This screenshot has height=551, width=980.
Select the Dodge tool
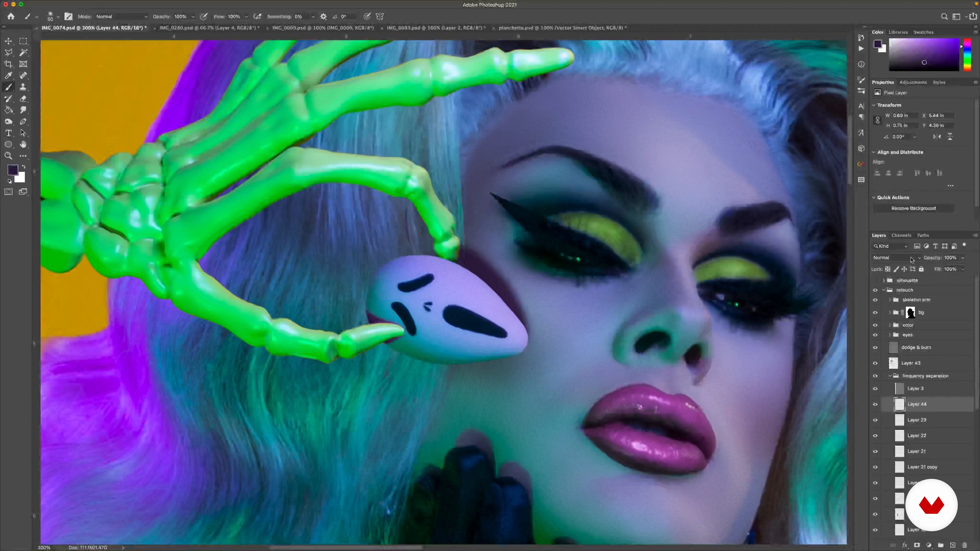pos(8,122)
